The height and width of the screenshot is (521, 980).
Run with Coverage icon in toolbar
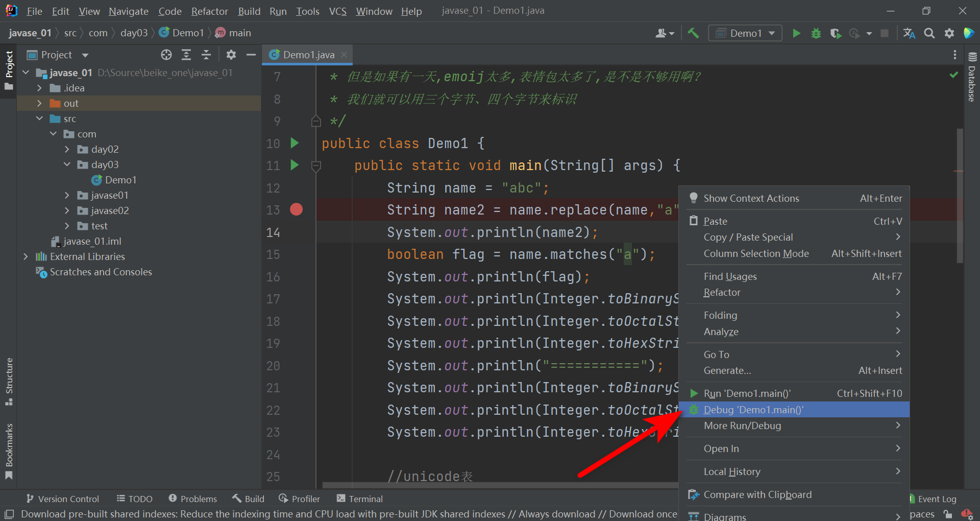click(835, 33)
